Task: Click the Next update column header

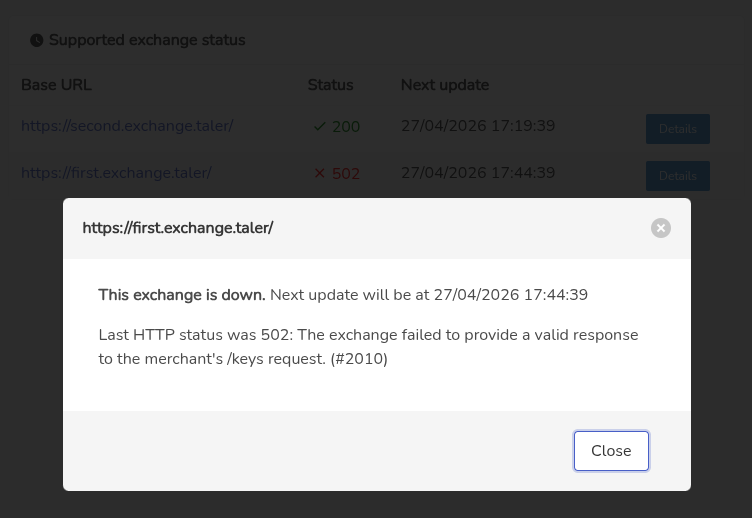Action: point(444,85)
